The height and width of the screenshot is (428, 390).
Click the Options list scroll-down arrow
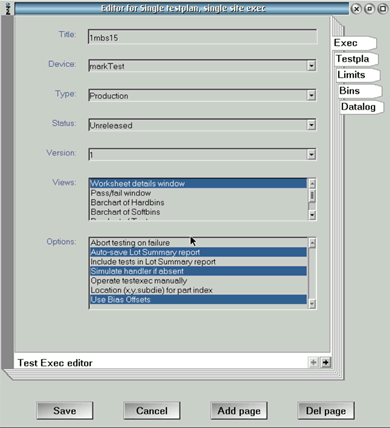click(312, 304)
